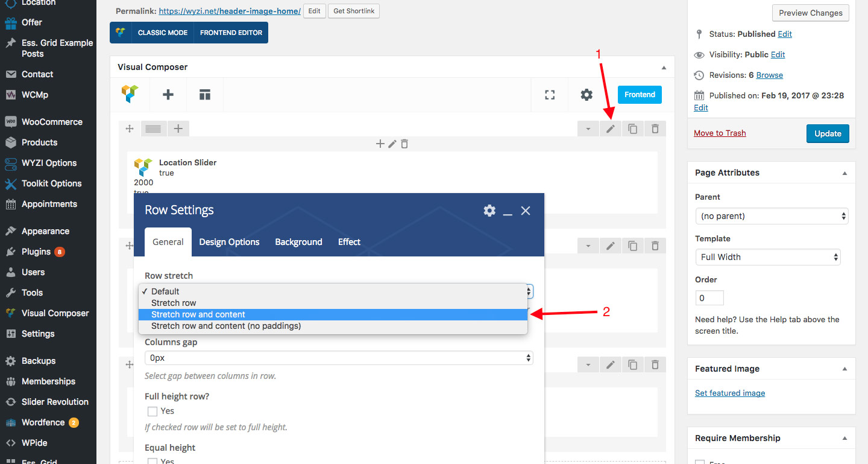Screen dimensions: 868x464
Task: Edit first row using pencil icon
Action: pyautogui.click(x=611, y=129)
